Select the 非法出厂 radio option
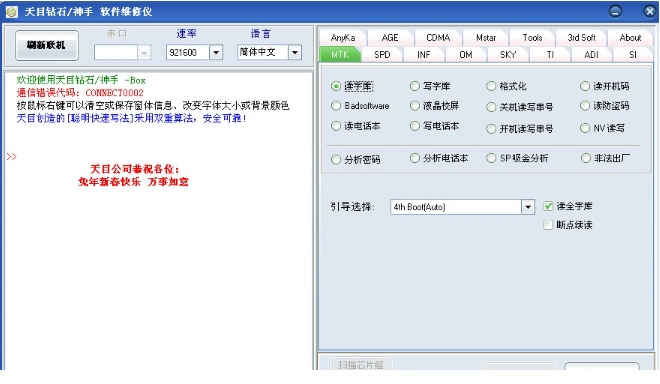Screen dimensions: 660x384 pyautogui.click(x=605, y=158)
